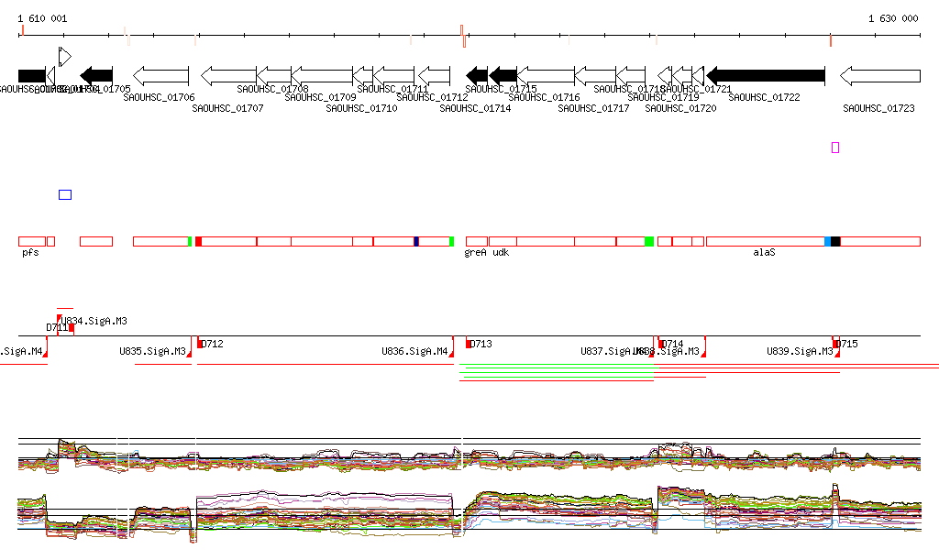Click the SAOUHSC_01716 gene arrow
The height and width of the screenshot is (560, 939).
pyautogui.click(x=546, y=76)
